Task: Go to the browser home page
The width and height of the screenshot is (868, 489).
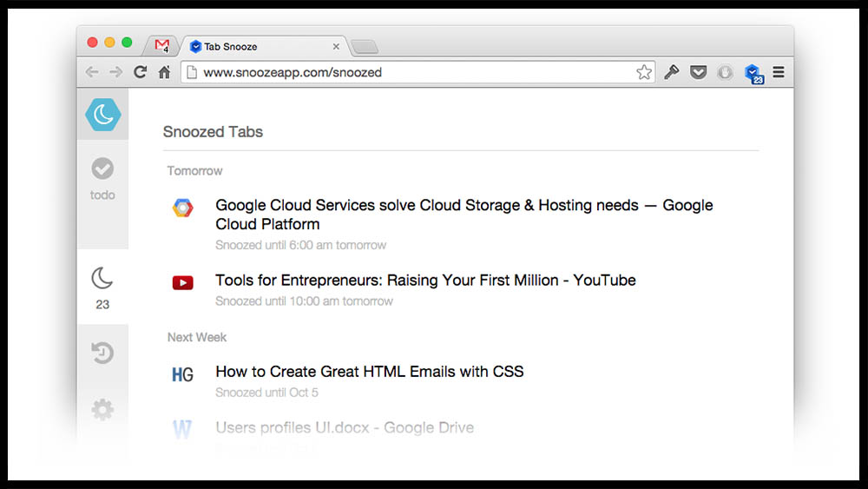Action: pos(164,73)
